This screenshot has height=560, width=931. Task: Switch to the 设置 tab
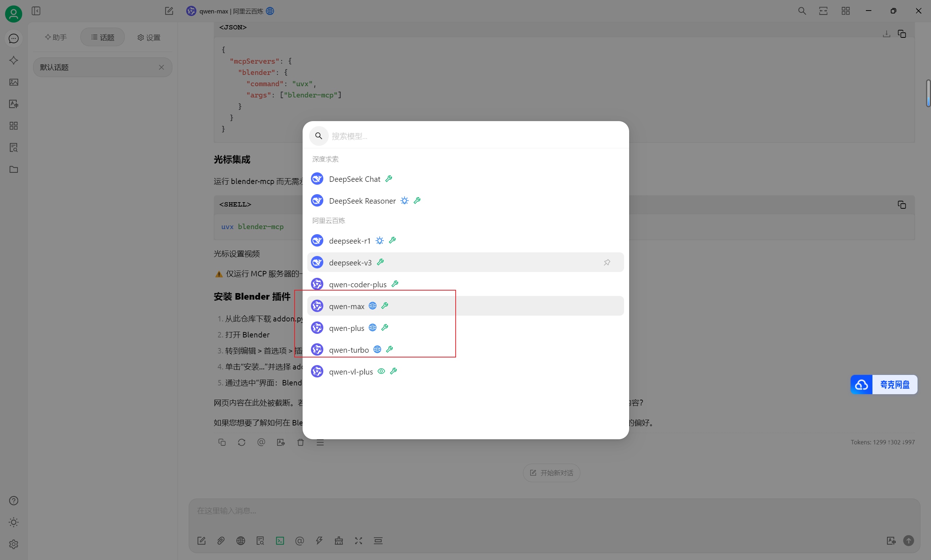[149, 37]
